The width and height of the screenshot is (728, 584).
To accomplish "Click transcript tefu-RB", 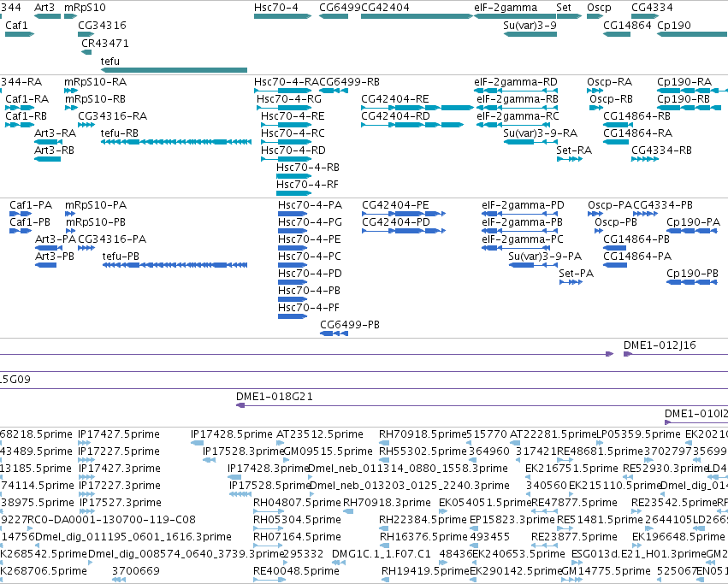I will 176,142.
